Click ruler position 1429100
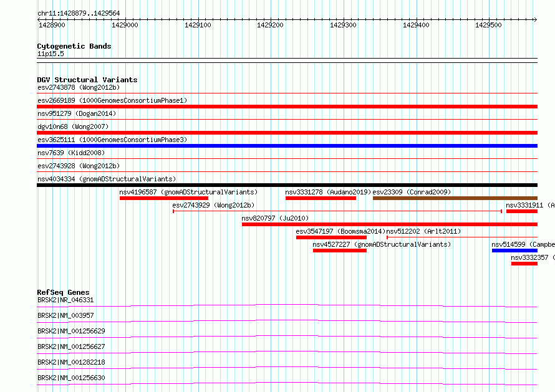 [x=198, y=25]
